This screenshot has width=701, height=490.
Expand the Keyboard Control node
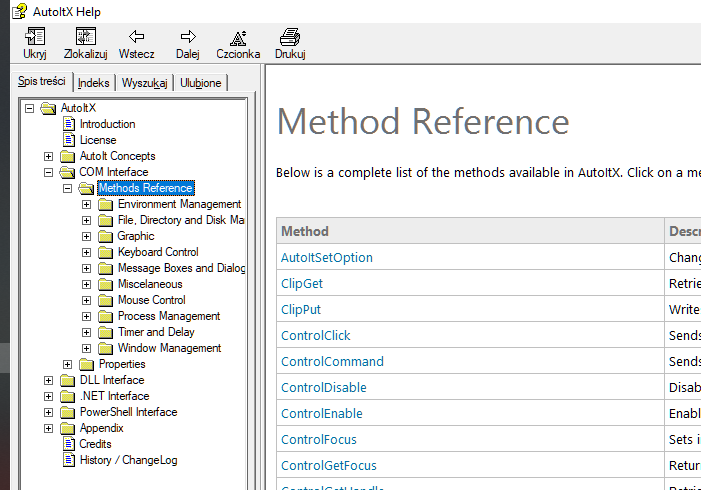(86, 253)
